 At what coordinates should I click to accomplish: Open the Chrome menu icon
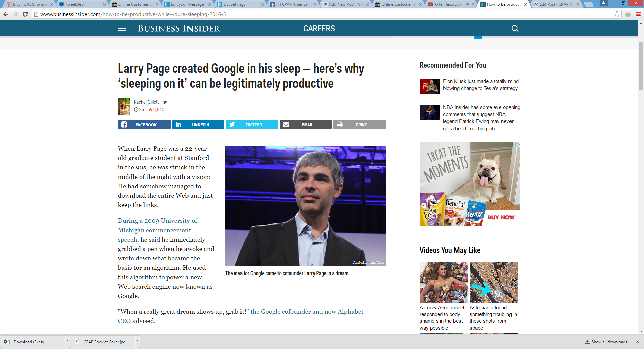point(638,14)
